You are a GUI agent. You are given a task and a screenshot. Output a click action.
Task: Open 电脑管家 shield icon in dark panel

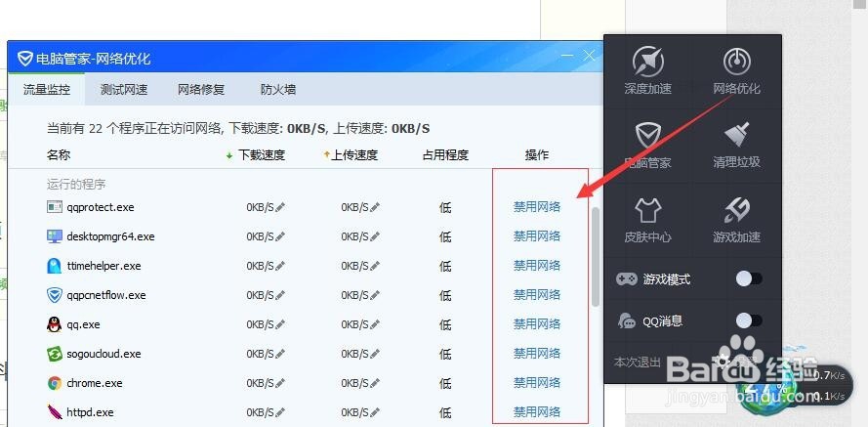pos(647,136)
